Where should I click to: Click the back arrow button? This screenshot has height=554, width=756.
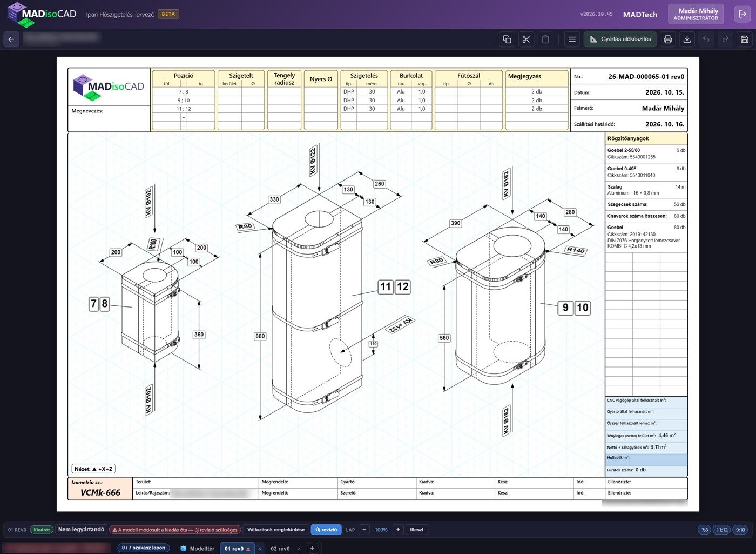tap(11, 39)
